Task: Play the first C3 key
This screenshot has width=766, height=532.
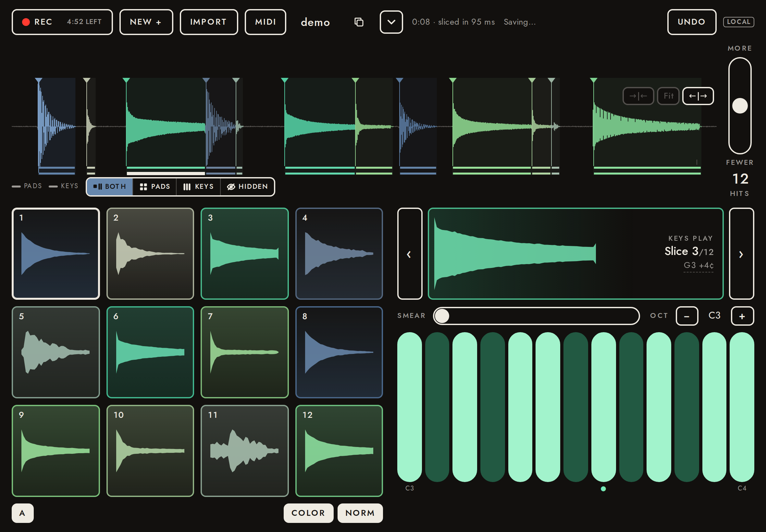Action: click(410, 407)
